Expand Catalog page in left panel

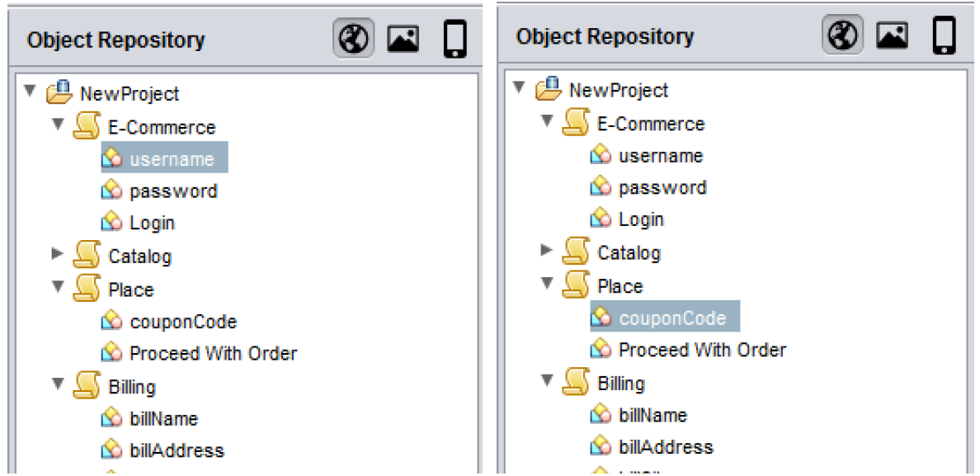(58, 254)
